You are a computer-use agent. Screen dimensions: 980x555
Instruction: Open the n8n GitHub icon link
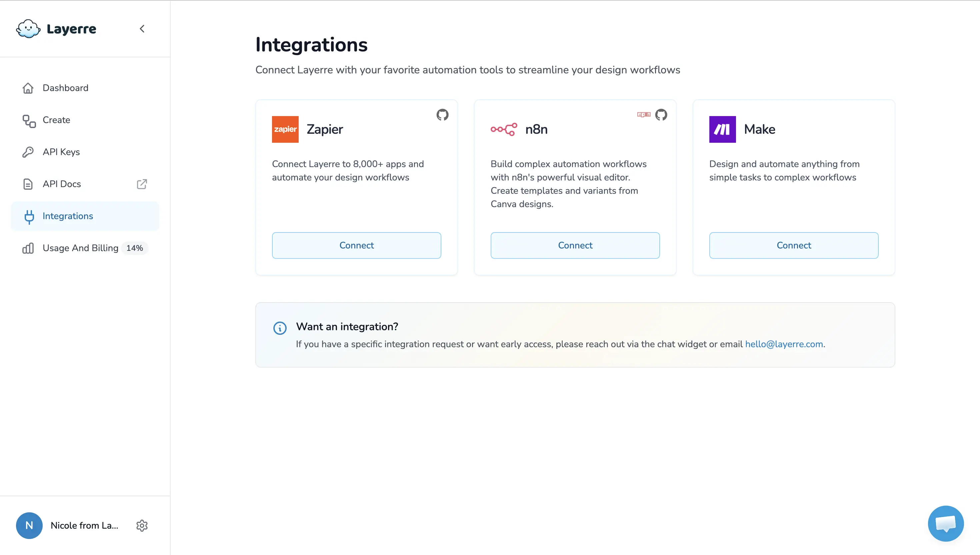click(x=661, y=115)
